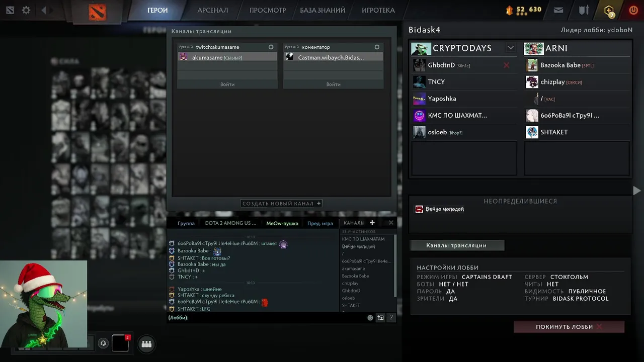Viewport: 644px width, 362px height.
Task: Open chat help question mark
Action: click(x=391, y=318)
